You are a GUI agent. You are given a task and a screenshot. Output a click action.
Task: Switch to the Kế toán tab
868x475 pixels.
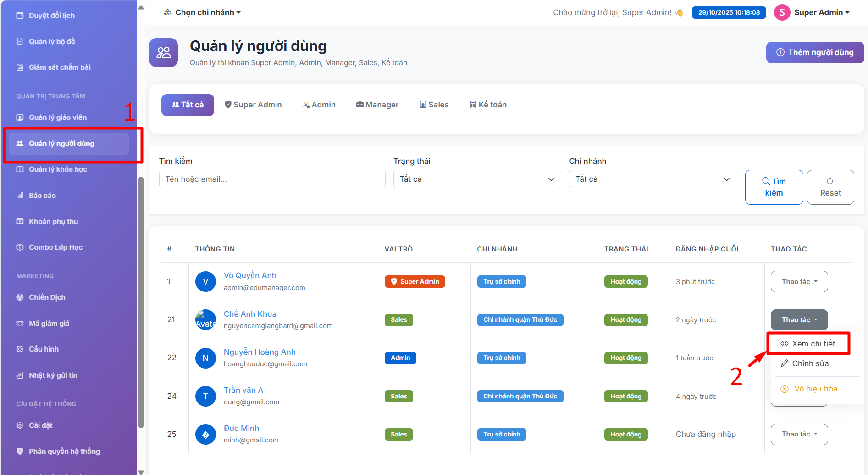click(x=488, y=105)
